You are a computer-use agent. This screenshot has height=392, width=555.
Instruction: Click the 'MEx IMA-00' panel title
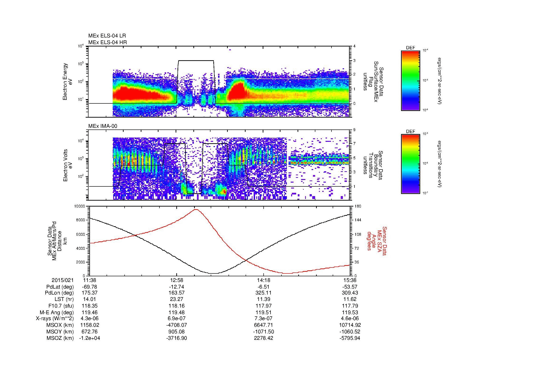tap(103, 126)
